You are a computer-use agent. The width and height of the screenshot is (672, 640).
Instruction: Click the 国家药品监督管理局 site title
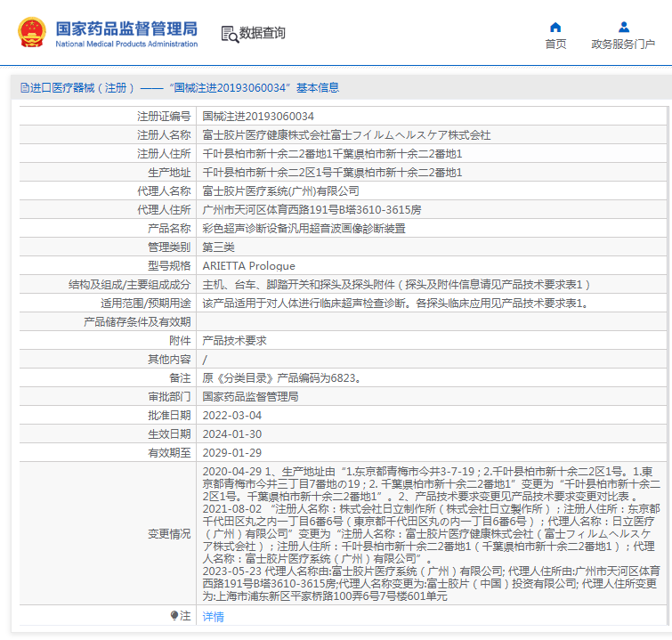point(126,28)
